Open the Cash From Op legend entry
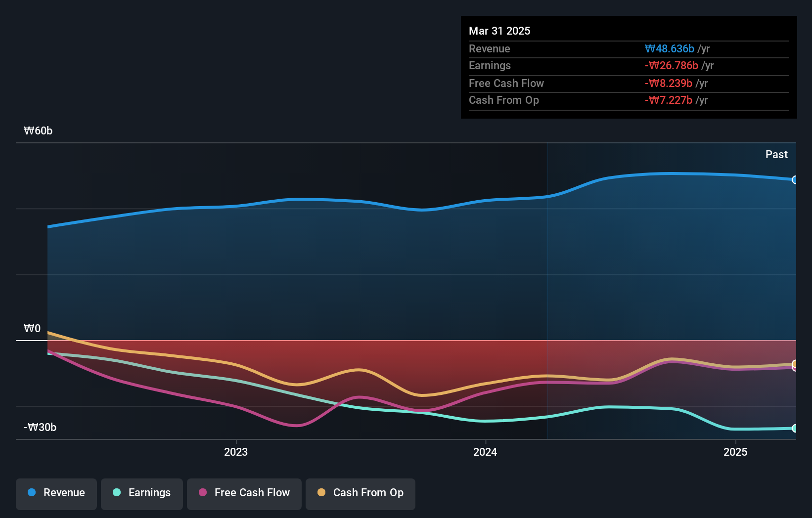The image size is (812, 518). coord(360,493)
